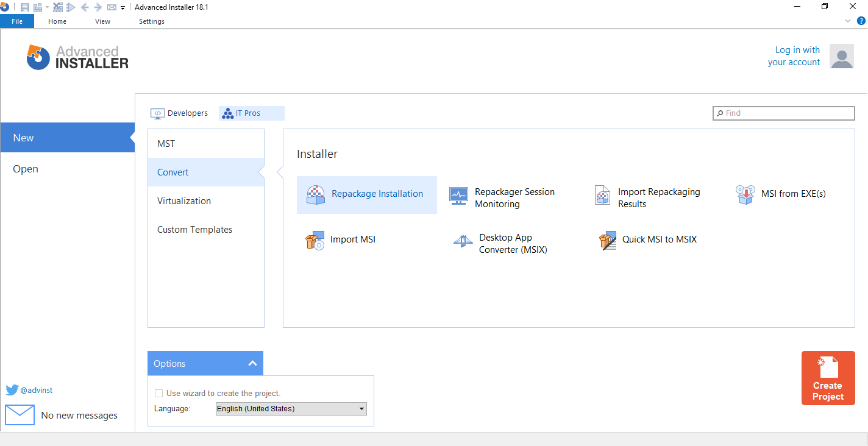Enable the wizard project creation option
Image resolution: width=868 pixels, height=446 pixels.
pos(158,393)
